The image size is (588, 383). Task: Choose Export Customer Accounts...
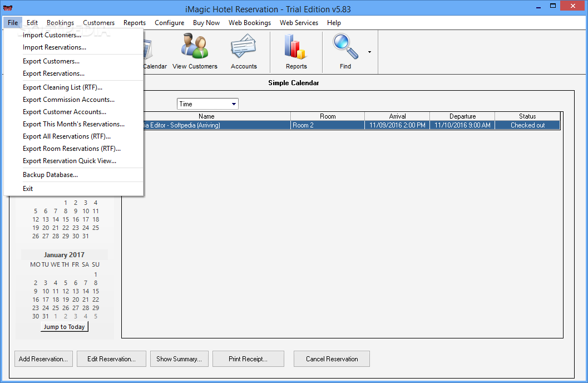[74, 112]
